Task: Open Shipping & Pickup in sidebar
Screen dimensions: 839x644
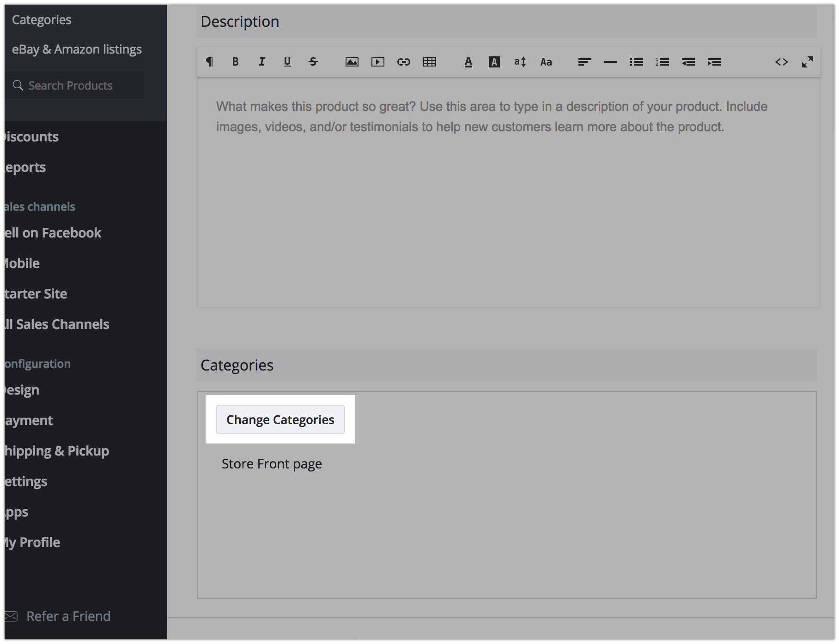Action: coord(56,451)
